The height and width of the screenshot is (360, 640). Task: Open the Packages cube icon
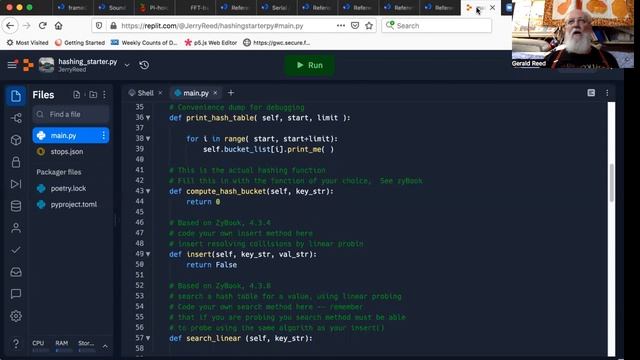[16, 140]
